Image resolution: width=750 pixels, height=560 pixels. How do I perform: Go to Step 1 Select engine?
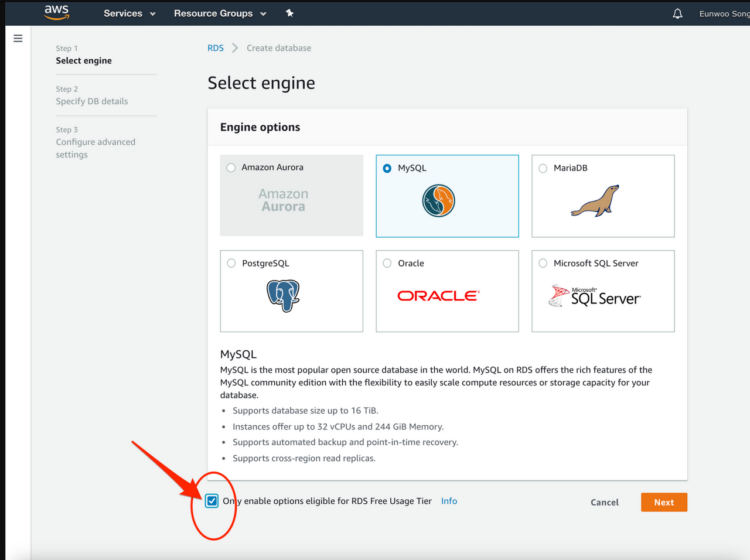(84, 54)
